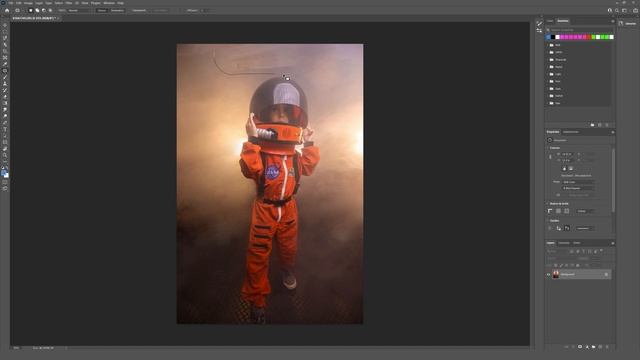This screenshot has height=360, width=640.
Task: Choose the Add to selection mode button
Action: point(37,10)
